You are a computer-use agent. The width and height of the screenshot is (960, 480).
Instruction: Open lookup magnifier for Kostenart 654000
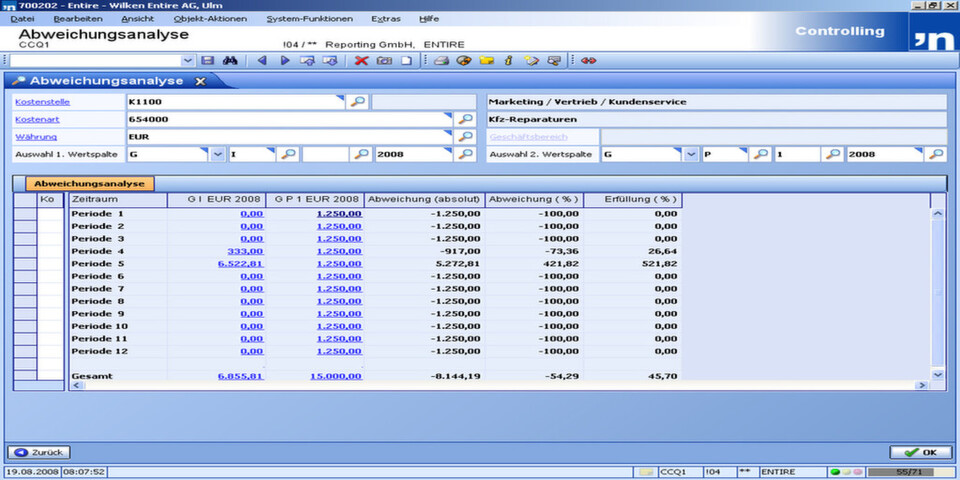point(466,119)
